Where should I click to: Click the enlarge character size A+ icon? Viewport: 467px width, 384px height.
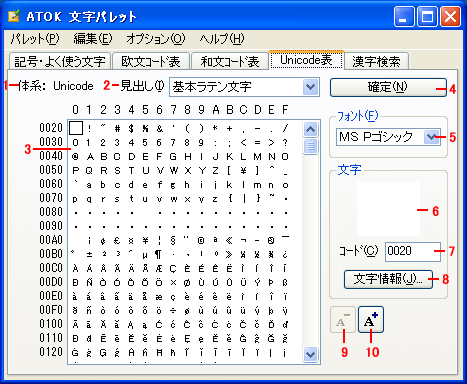[x=371, y=320]
